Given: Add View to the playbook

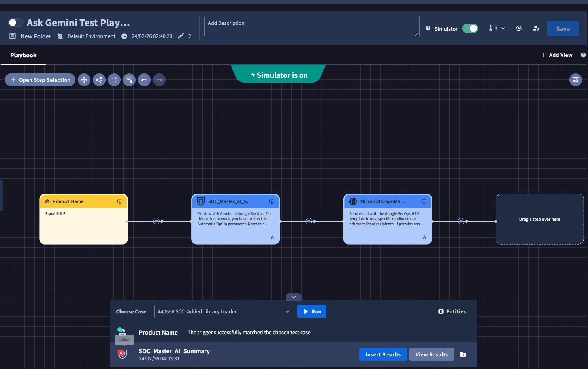Looking at the screenshot, I should 557,55.
